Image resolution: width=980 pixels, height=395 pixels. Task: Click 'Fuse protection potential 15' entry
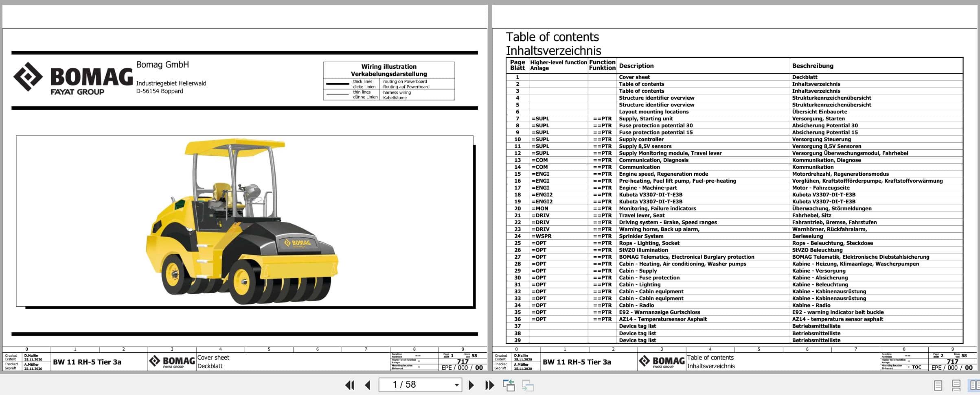[656, 133]
